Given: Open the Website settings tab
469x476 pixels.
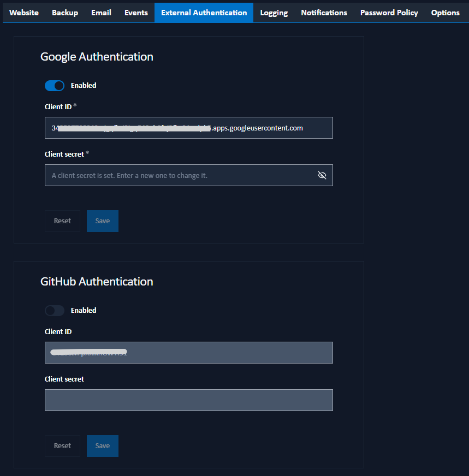Looking at the screenshot, I should 24,13.
